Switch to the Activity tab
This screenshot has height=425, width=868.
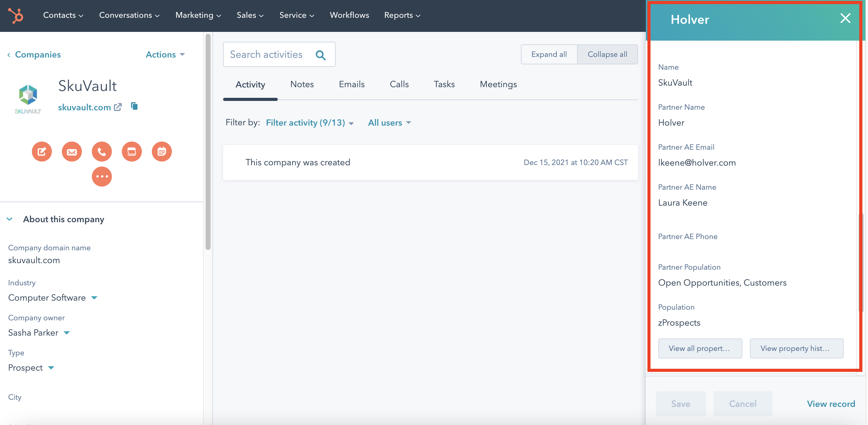click(x=250, y=84)
